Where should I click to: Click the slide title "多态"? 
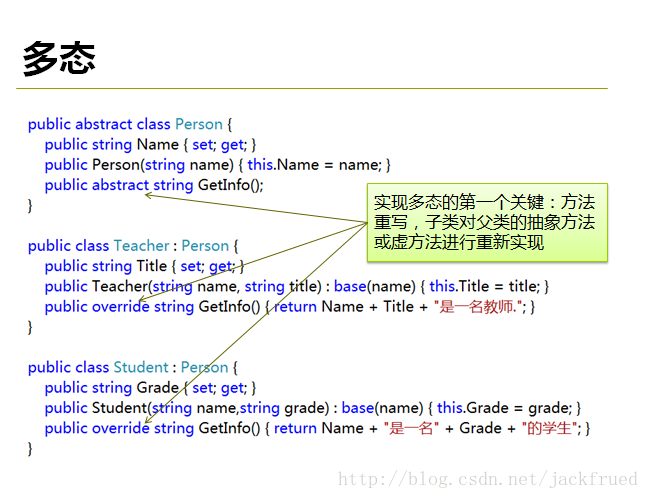(59, 58)
